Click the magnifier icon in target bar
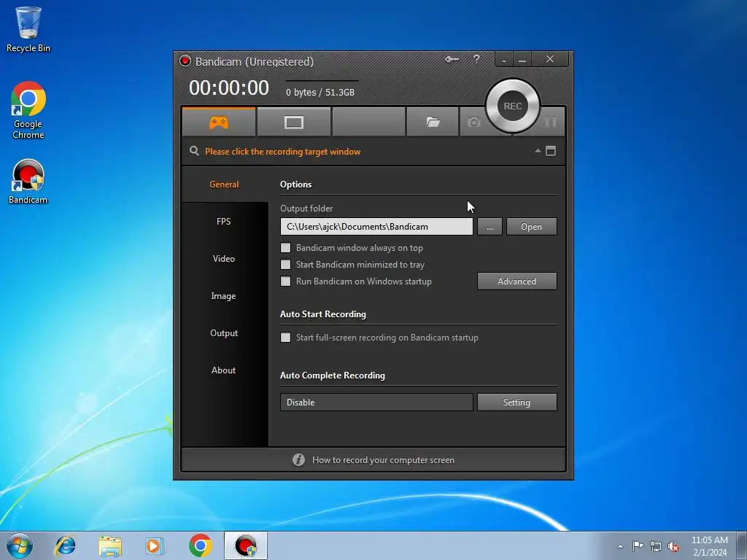The width and height of the screenshot is (747, 560). pyautogui.click(x=194, y=151)
